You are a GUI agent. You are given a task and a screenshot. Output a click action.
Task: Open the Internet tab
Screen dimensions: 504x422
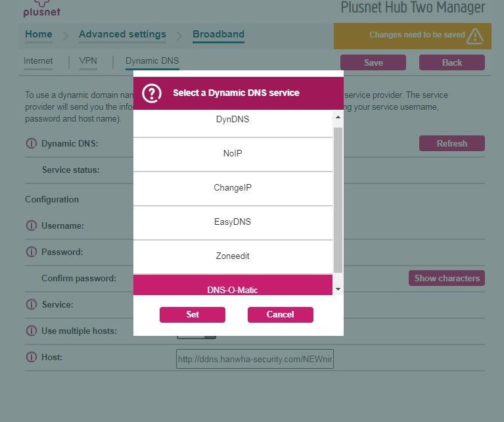click(x=38, y=61)
